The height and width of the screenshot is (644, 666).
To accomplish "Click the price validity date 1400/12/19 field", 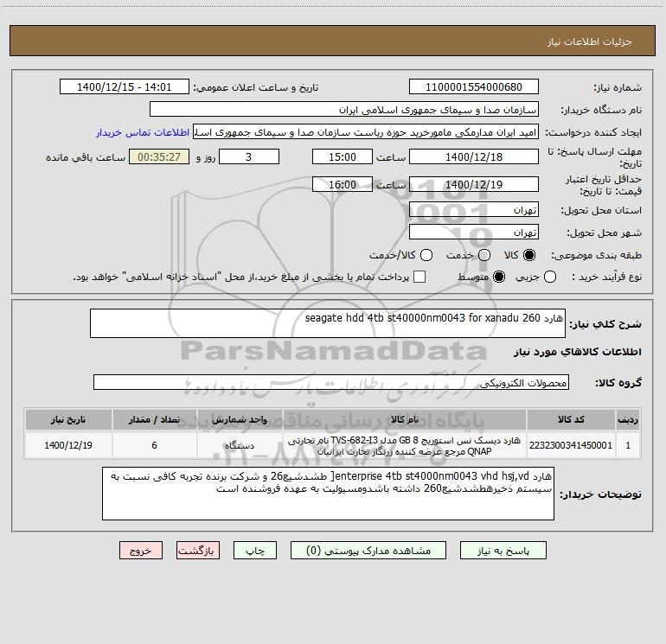I will click(474, 185).
